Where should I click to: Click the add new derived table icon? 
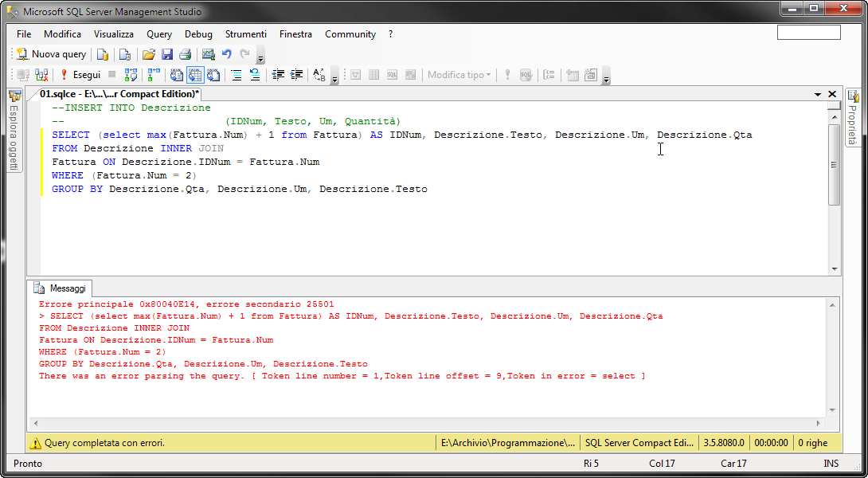591,75
